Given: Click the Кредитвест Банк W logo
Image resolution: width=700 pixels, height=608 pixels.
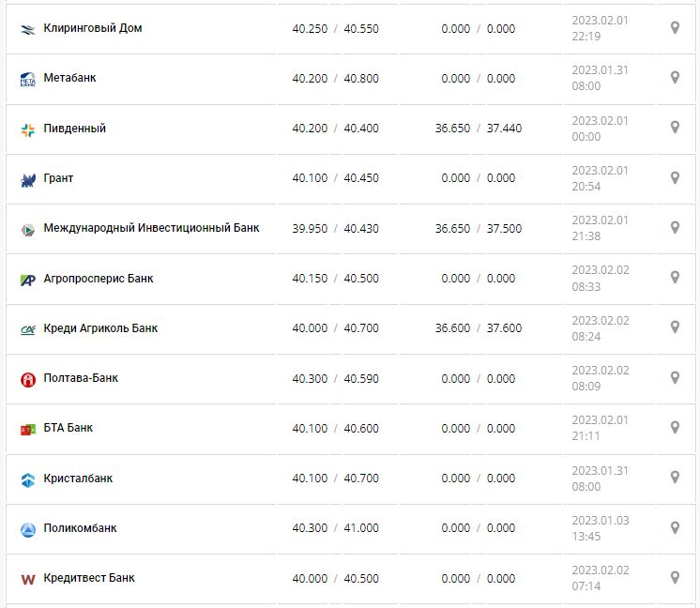Looking at the screenshot, I should tap(27, 579).
